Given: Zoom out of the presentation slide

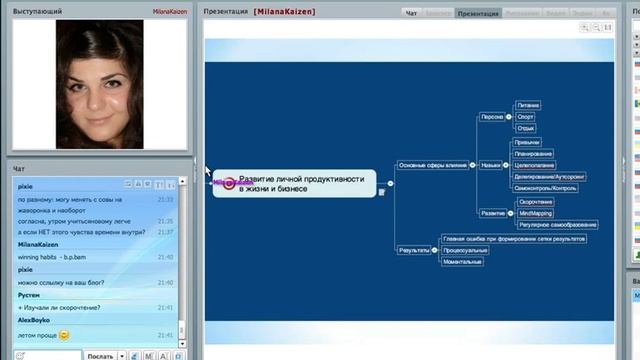Looking at the screenshot, I should 596,27.
